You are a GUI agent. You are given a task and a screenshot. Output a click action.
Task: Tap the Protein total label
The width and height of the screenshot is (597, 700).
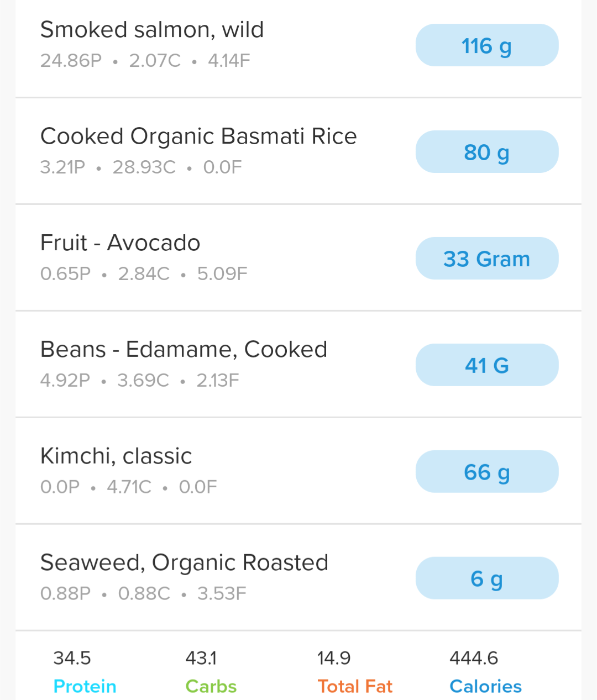click(x=85, y=686)
